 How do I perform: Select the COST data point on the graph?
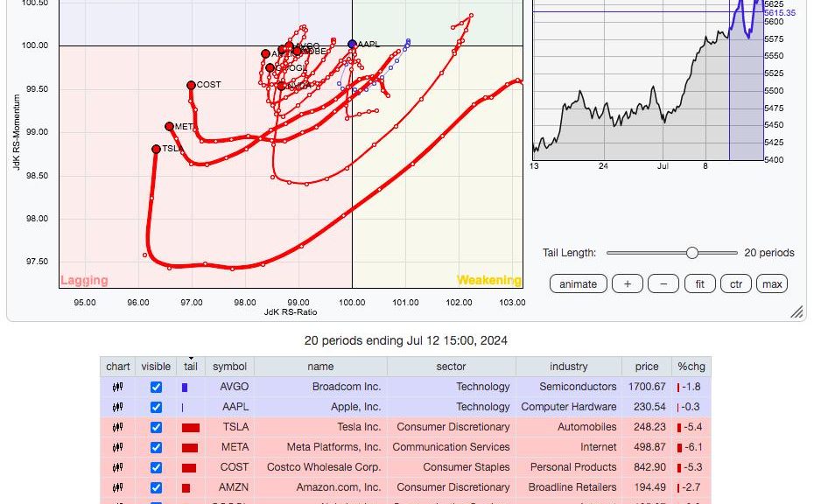click(191, 85)
